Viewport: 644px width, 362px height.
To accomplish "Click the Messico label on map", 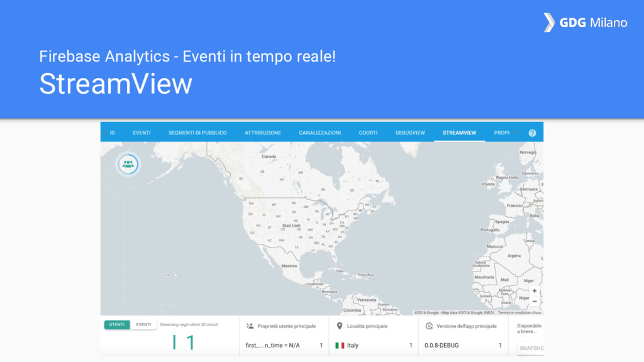I will click(289, 266).
